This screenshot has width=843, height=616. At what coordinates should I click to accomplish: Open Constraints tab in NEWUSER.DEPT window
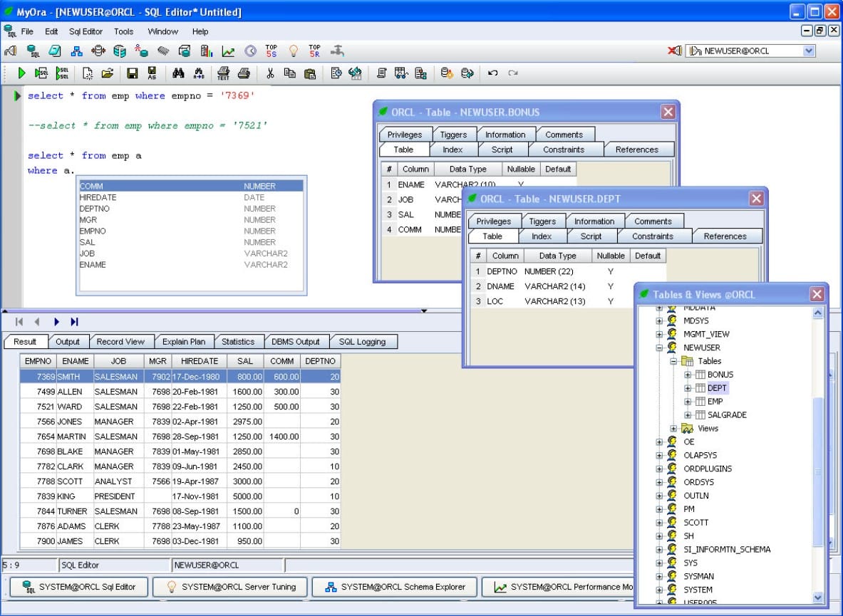(x=652, y=236)
